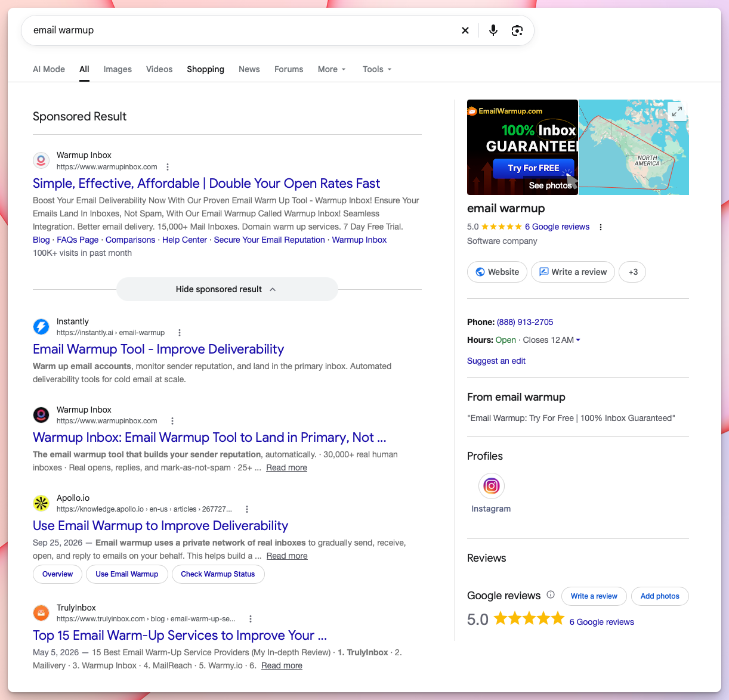Image resolution: width=729 pixels, height=700 pixels.
Task: Open the Blog sitelink
Action: pos(41,240)
